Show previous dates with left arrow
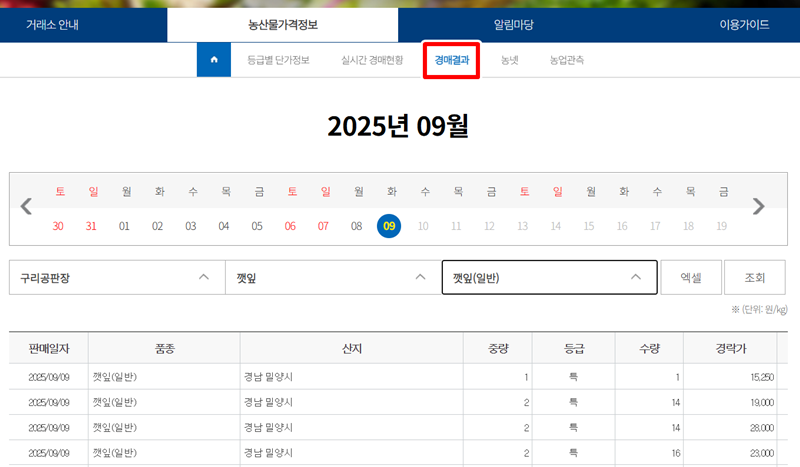The height and width of the screenshot is (467, 800). coord(26,206)
